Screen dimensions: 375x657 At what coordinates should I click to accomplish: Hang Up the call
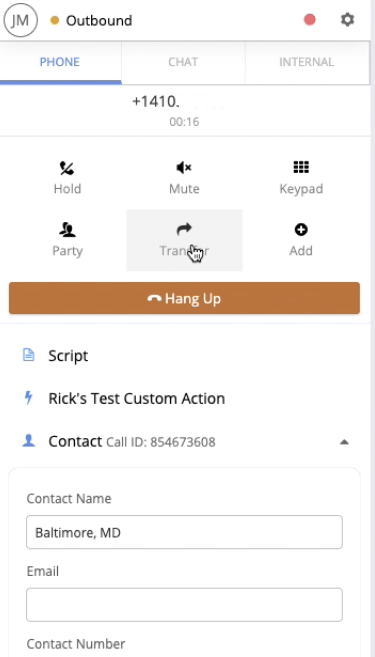[184, 298]
